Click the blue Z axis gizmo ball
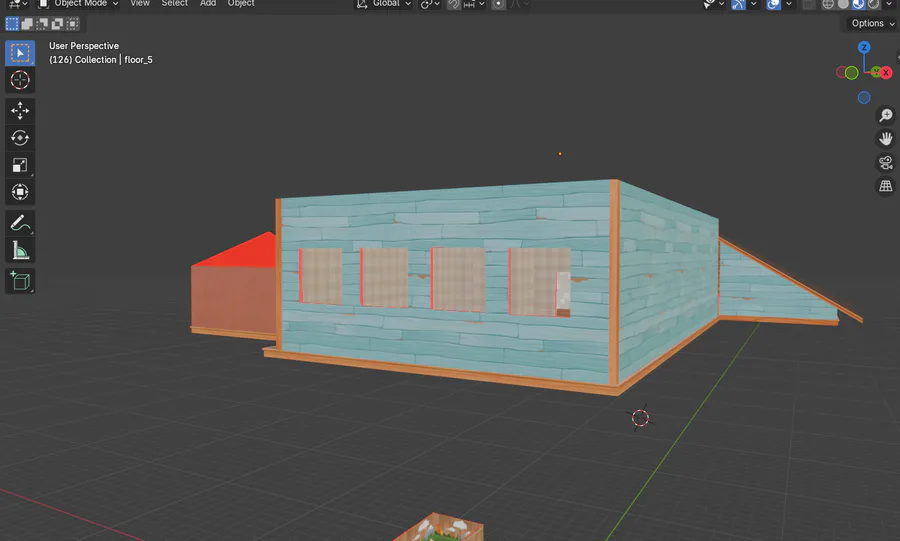 (864, 47)
